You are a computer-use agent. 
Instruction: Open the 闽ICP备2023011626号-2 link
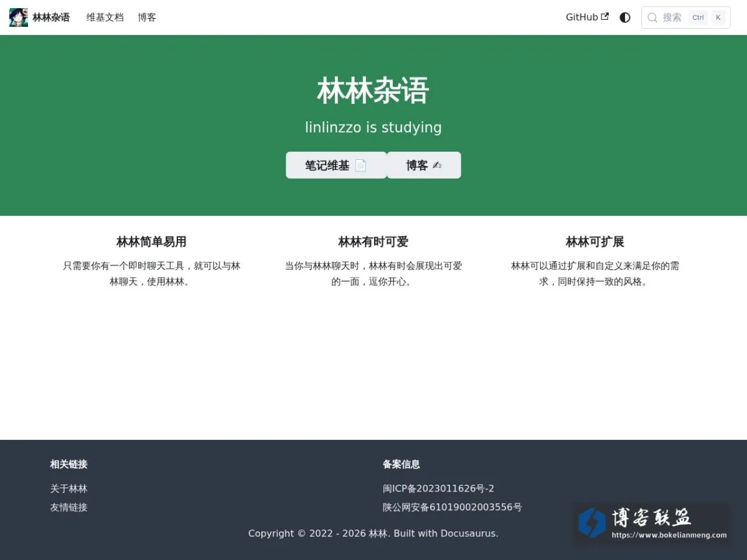(438, 488)
